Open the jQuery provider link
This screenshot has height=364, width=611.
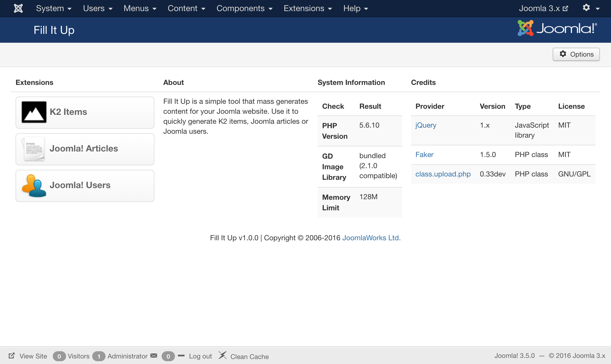(426, 125)
